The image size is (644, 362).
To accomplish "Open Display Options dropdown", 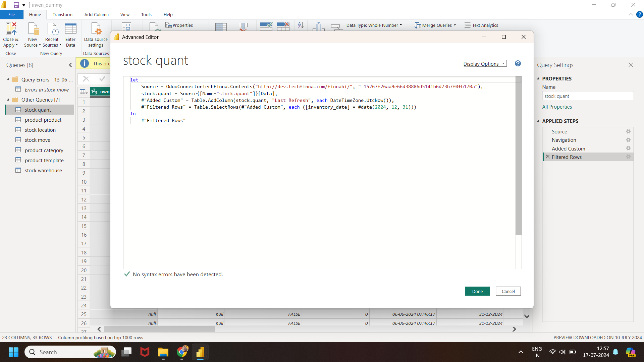I will point(485,64).
